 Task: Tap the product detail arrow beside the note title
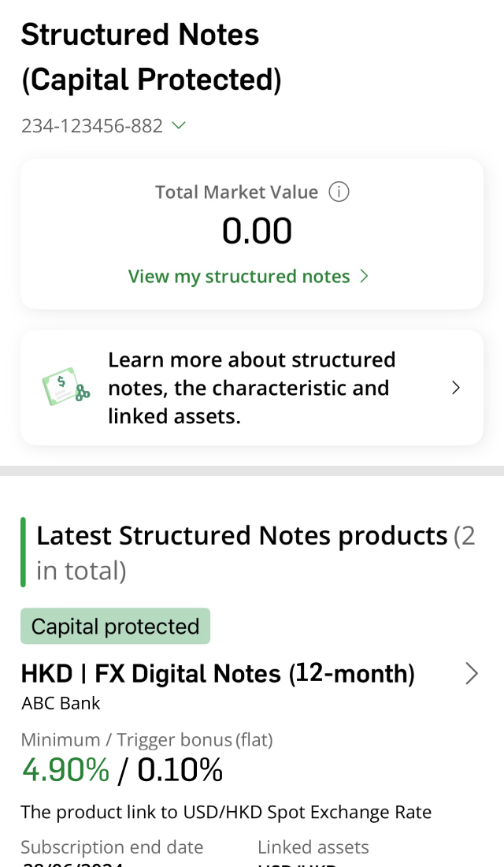[x=471, y=674]
